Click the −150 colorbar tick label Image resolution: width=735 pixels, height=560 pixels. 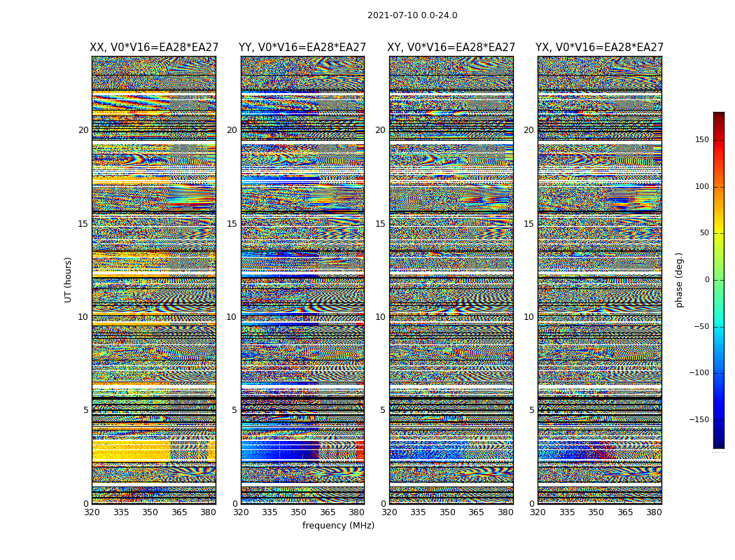699,419
